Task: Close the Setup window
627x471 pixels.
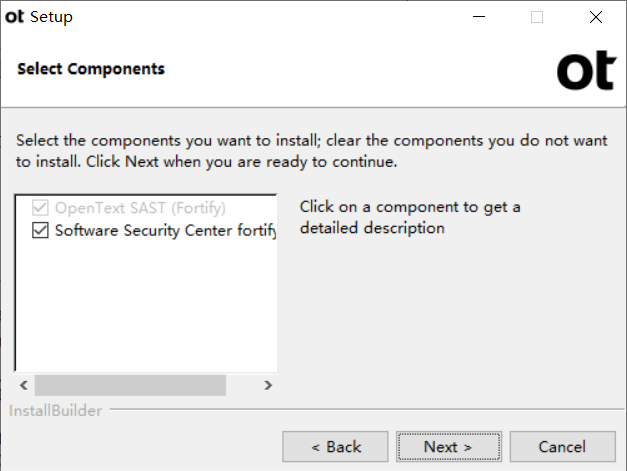Action: click(596, 17)
